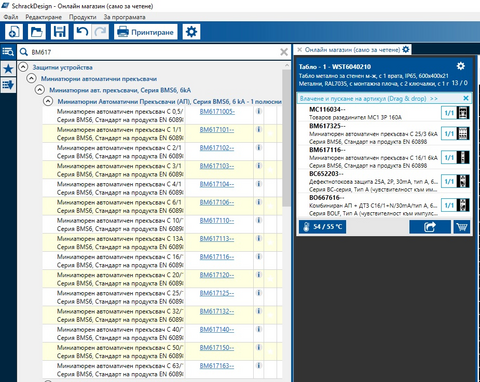Screen dimensions: 480x382
Task: Collapse the Защитни устройства tree node
Action: pyautogui.click(x=23, y=67)
